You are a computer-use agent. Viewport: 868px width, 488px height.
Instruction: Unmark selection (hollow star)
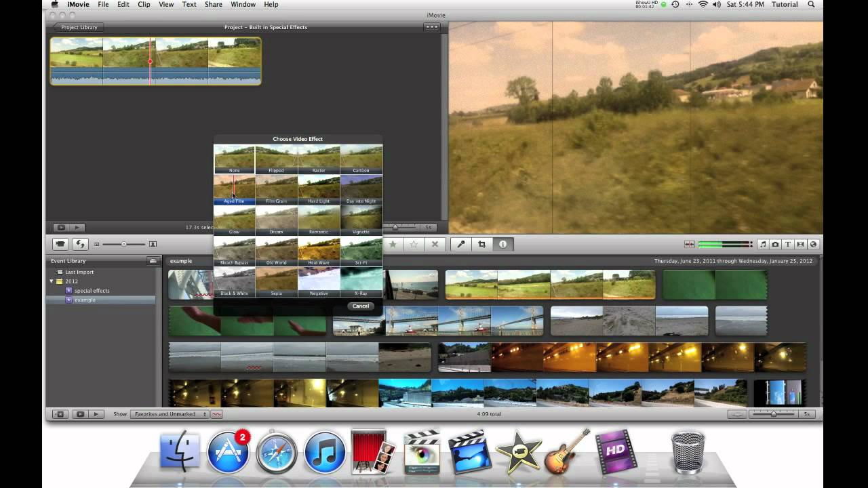click(x=414, y=244)
